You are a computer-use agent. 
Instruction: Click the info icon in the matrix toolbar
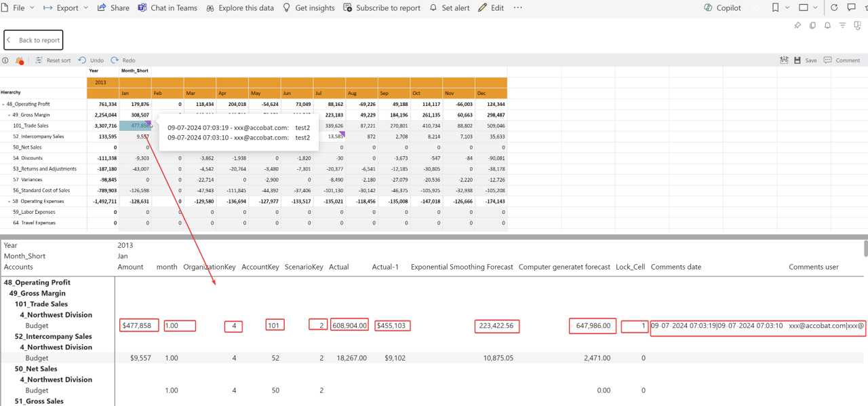coord(5,60)
